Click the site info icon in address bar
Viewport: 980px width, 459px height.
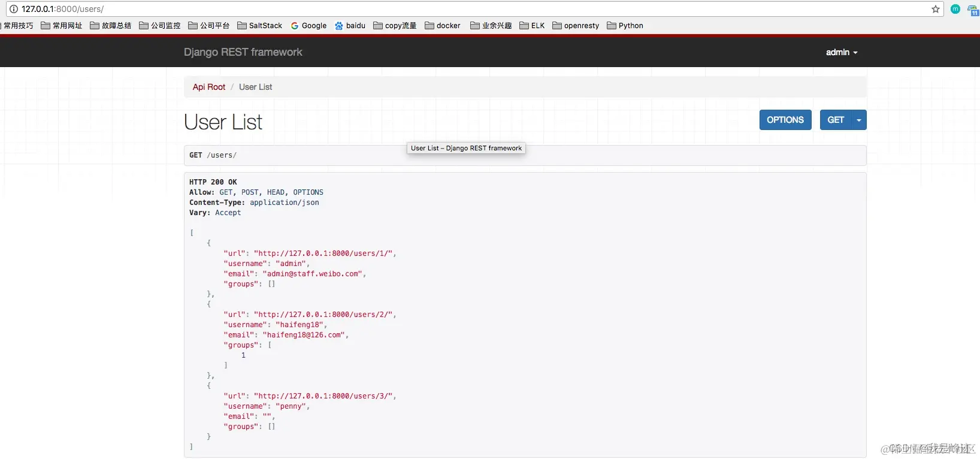click(x=14, y=9)
